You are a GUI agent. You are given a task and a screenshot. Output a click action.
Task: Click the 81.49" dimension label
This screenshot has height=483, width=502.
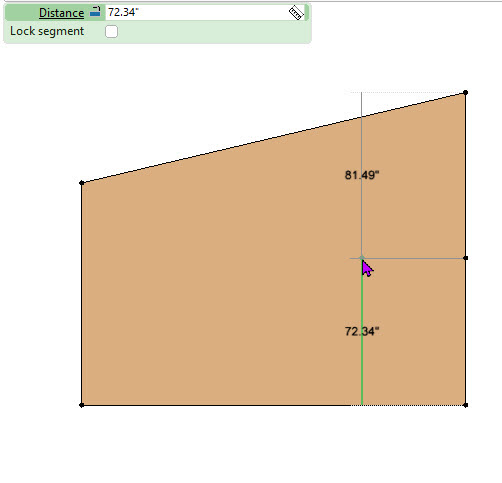point(362,175)
